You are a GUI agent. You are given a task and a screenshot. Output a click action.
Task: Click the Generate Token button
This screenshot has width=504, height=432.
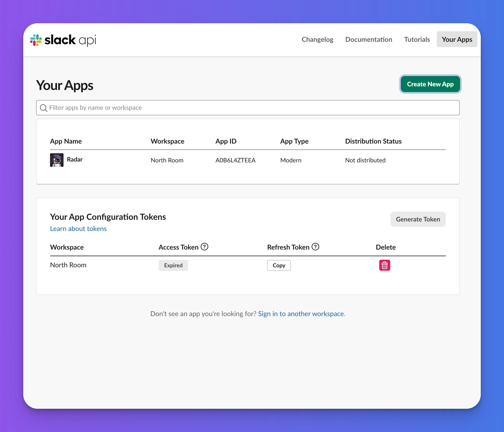418,219
